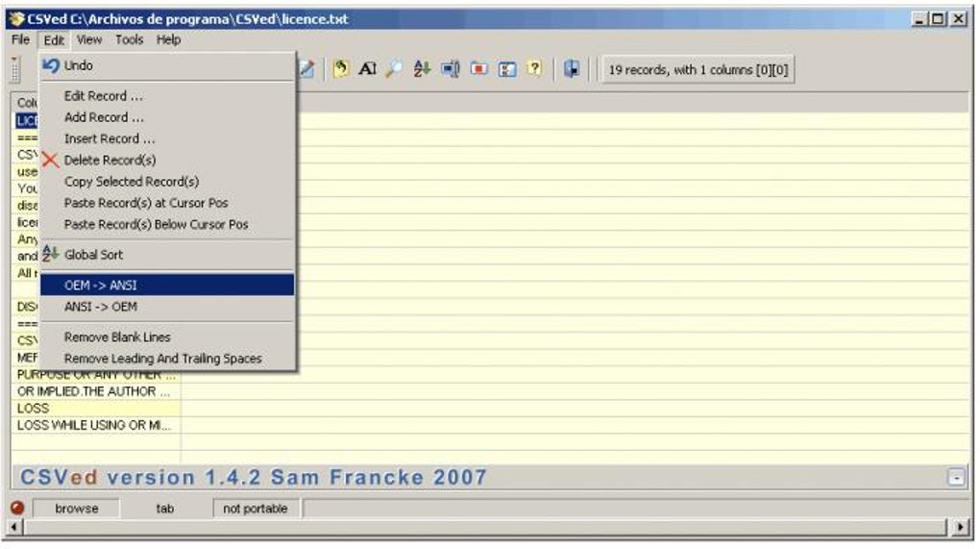This screenshot has width=980, height=549.
Task: Click the horizontal scrollbar left arrow
Action: coord(13,527)
